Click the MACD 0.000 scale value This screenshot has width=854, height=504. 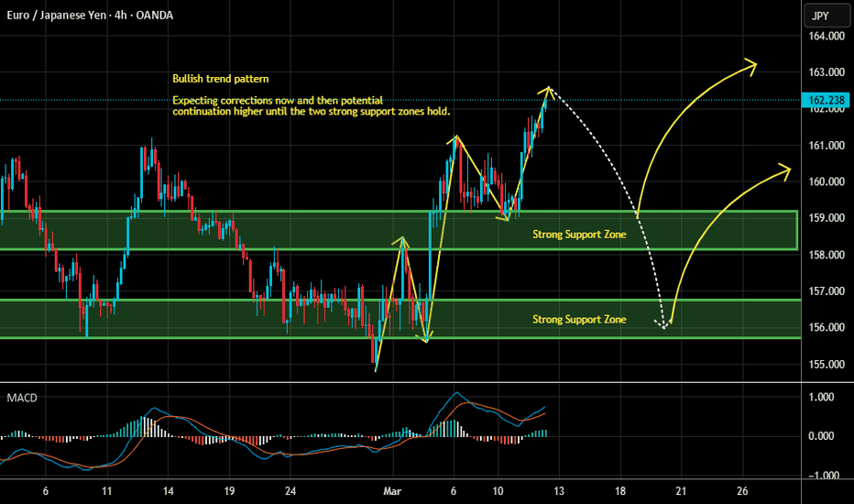[x=821, y=436]
